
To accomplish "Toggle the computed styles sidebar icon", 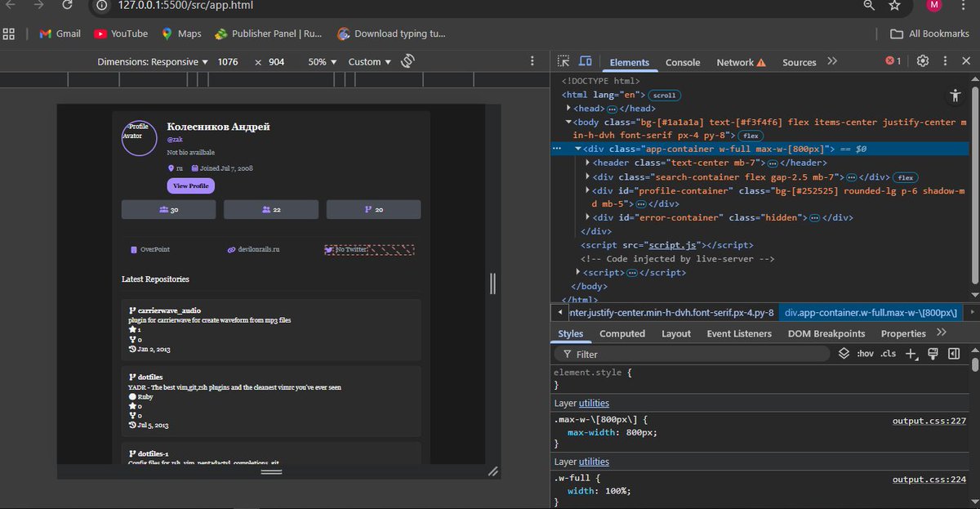I will click(953, 354).
